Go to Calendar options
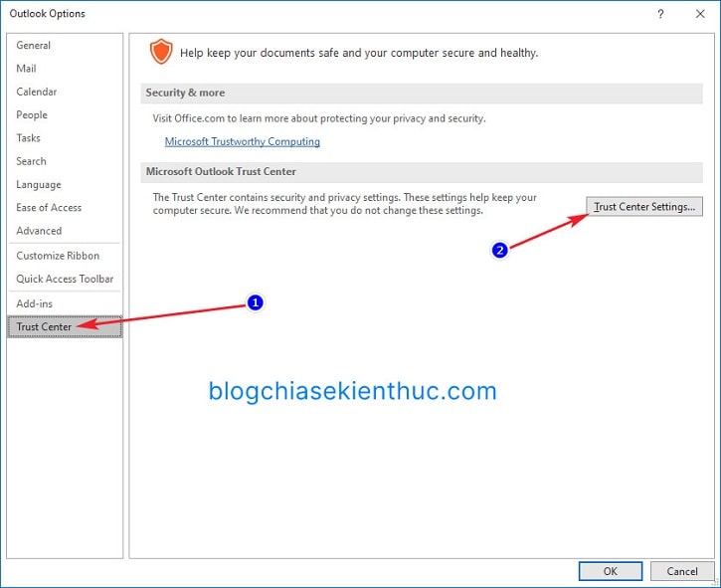Image resolution: width=721 pixels, height=588 pixels. pyautogui.click(x=65, y=92)
